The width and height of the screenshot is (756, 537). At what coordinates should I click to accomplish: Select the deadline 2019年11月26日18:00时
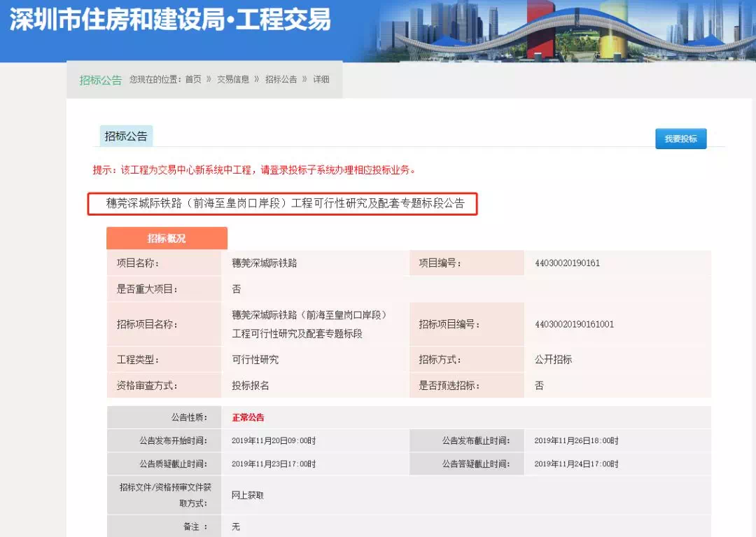[x=576, y=441]
